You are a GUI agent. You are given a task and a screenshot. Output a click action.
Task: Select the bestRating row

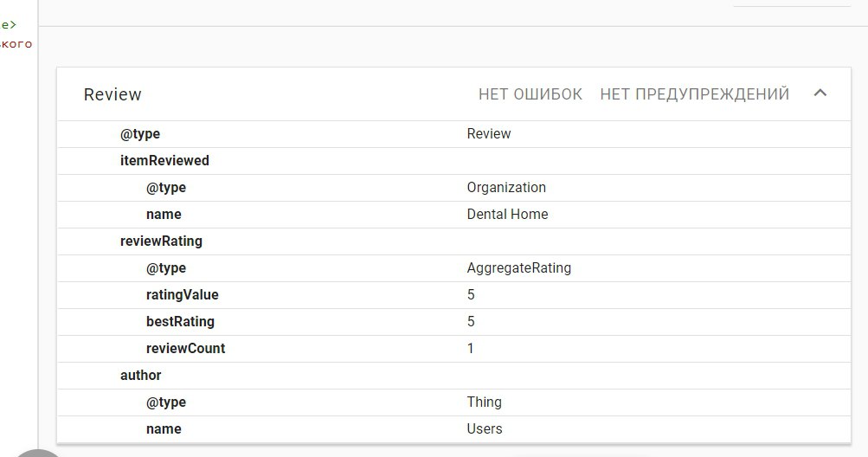coord(454,322)
